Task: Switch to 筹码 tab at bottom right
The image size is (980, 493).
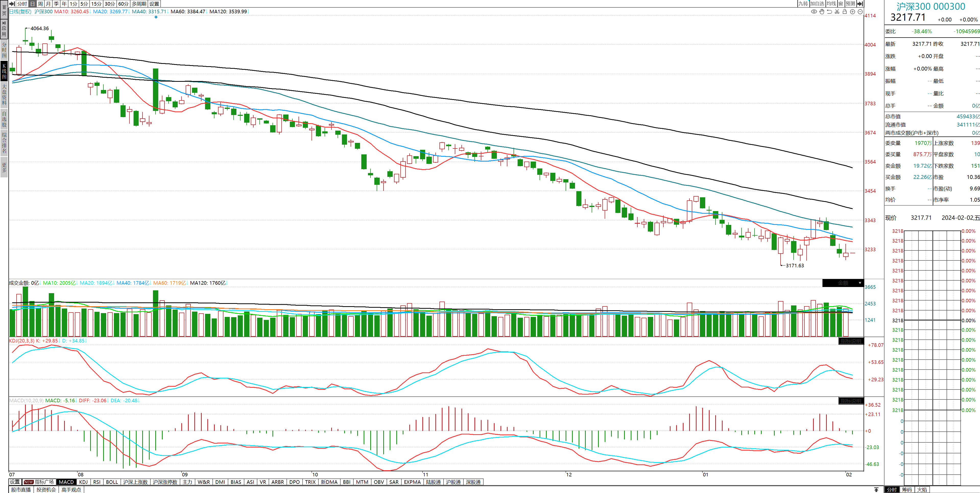Action: point(907,490)
